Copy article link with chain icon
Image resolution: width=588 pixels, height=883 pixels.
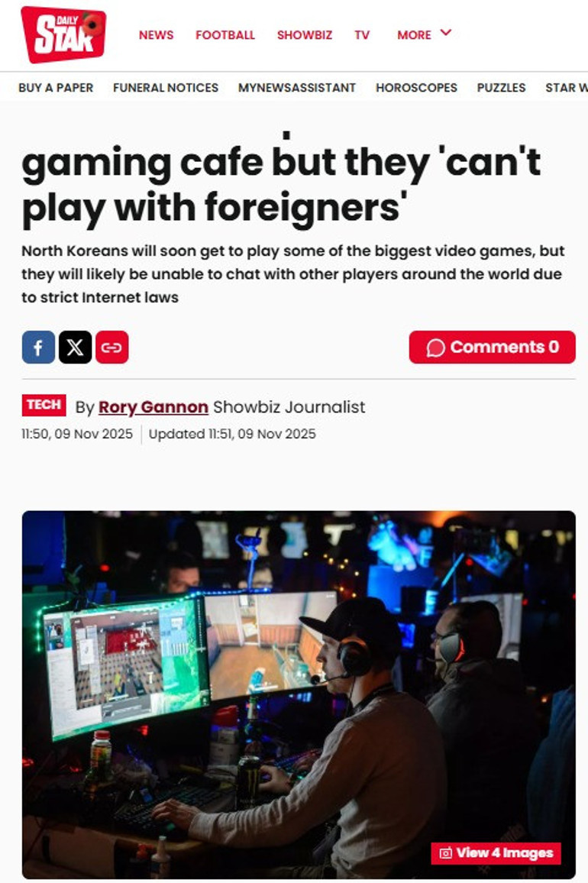point(111,348)
